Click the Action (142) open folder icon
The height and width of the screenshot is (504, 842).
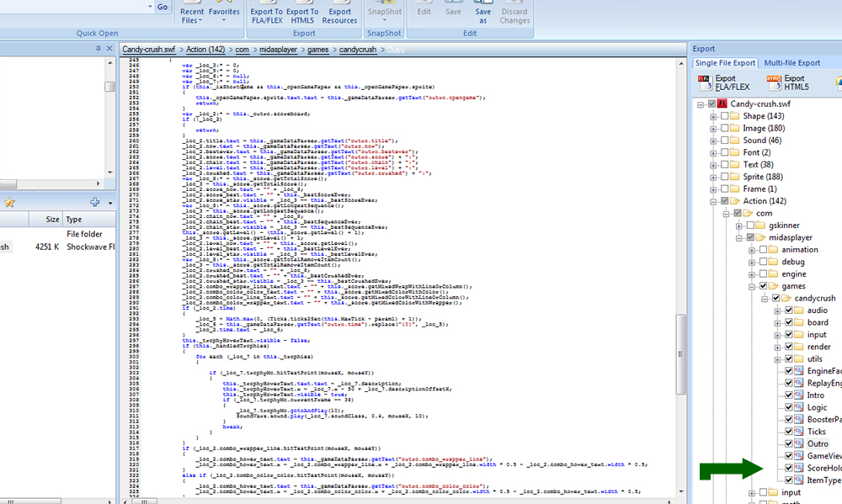[x=736, y=201]
